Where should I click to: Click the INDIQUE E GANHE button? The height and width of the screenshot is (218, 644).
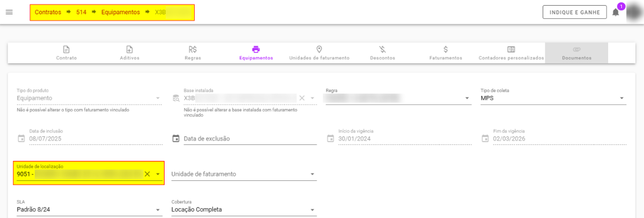[x=575, y=12]
